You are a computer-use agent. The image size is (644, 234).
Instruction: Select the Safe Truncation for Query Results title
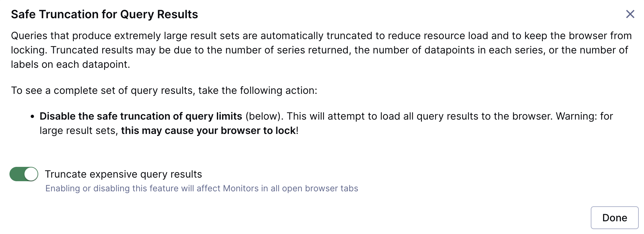(x=105, y=14)
